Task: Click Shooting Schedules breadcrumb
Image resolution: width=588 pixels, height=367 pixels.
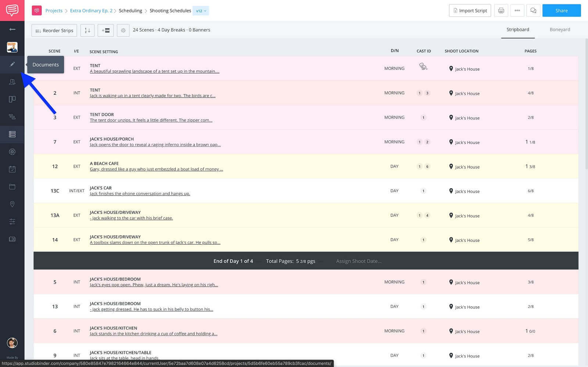Action: [170, 11]
